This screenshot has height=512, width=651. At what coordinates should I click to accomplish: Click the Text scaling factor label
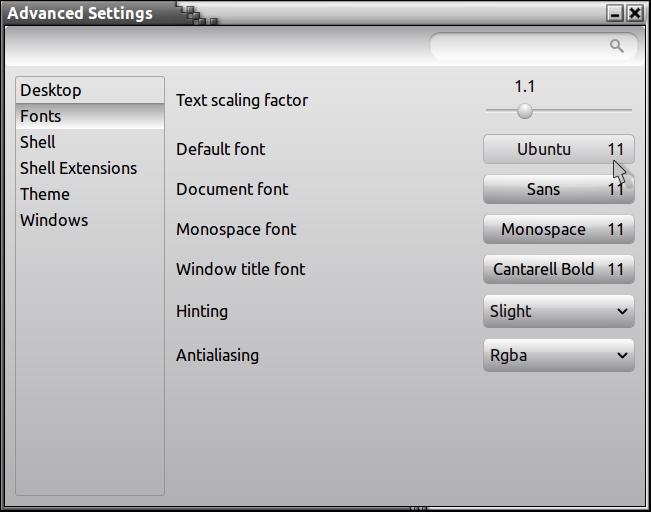tap(242, 100)
